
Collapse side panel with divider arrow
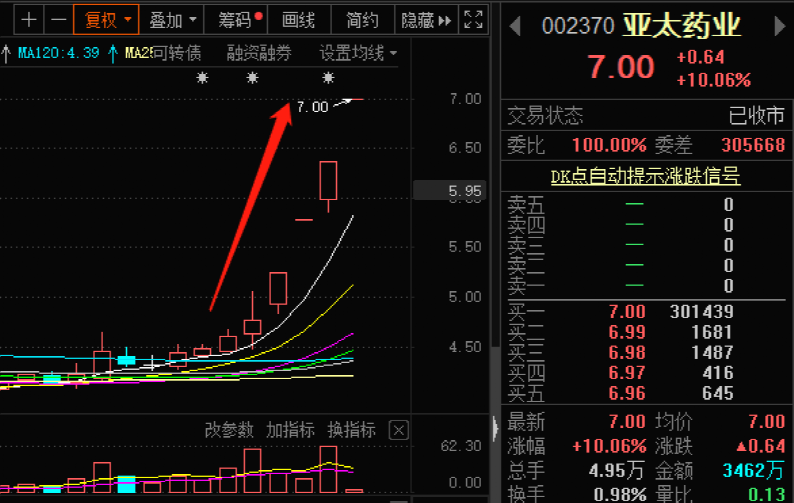(x=495, y=429)
